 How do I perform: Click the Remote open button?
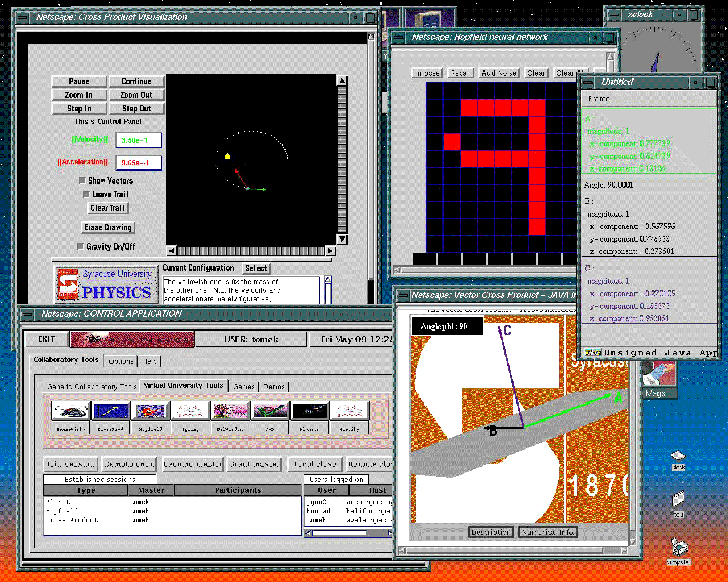tap(130, 464)
